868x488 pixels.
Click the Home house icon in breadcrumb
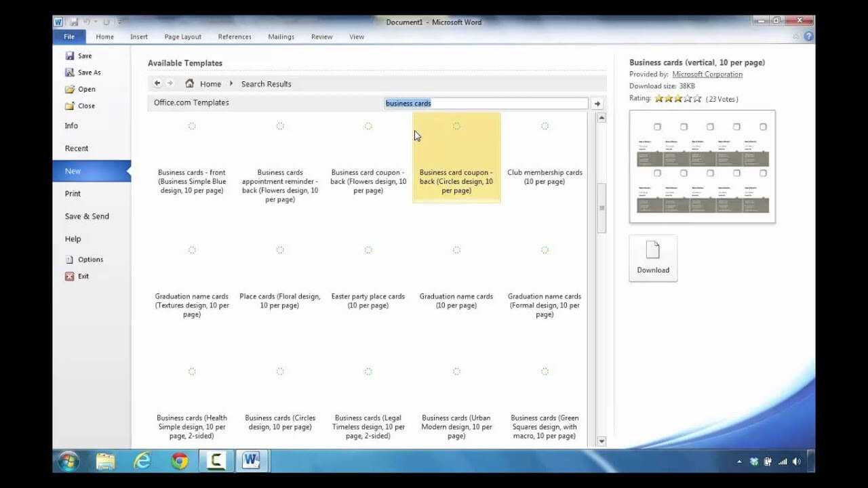coord(190,83)
